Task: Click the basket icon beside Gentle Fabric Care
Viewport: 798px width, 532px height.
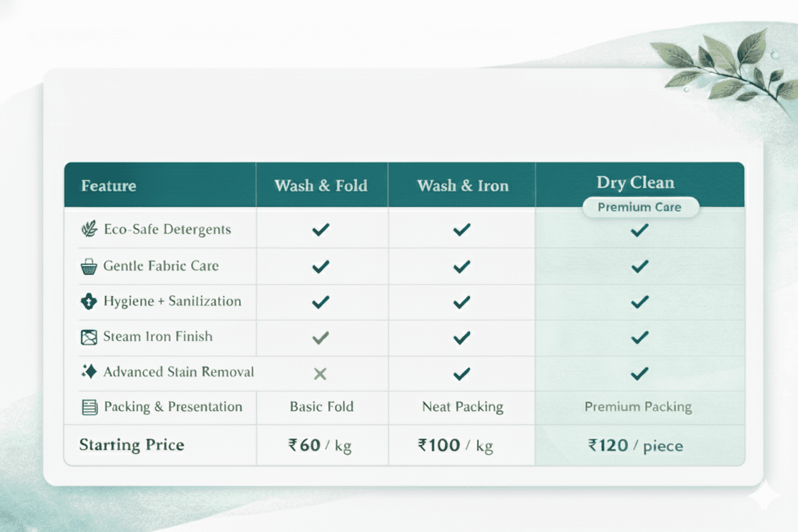Action: 89,266
